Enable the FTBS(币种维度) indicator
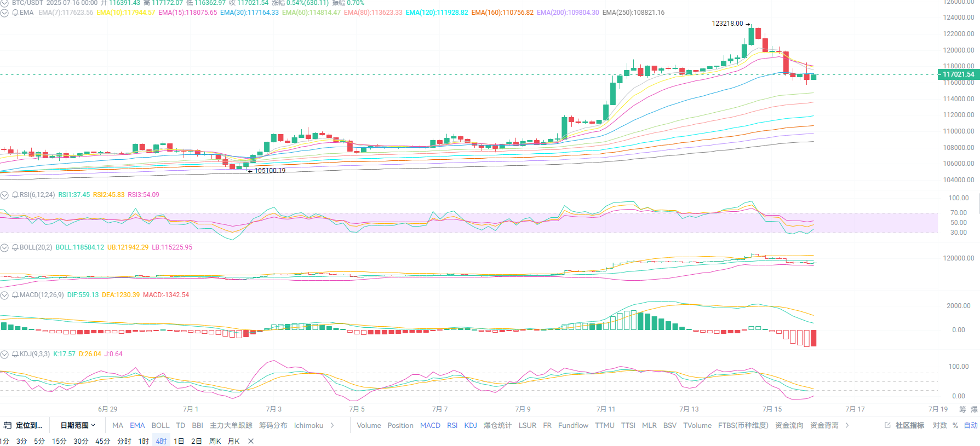 [x=743, y=425]
